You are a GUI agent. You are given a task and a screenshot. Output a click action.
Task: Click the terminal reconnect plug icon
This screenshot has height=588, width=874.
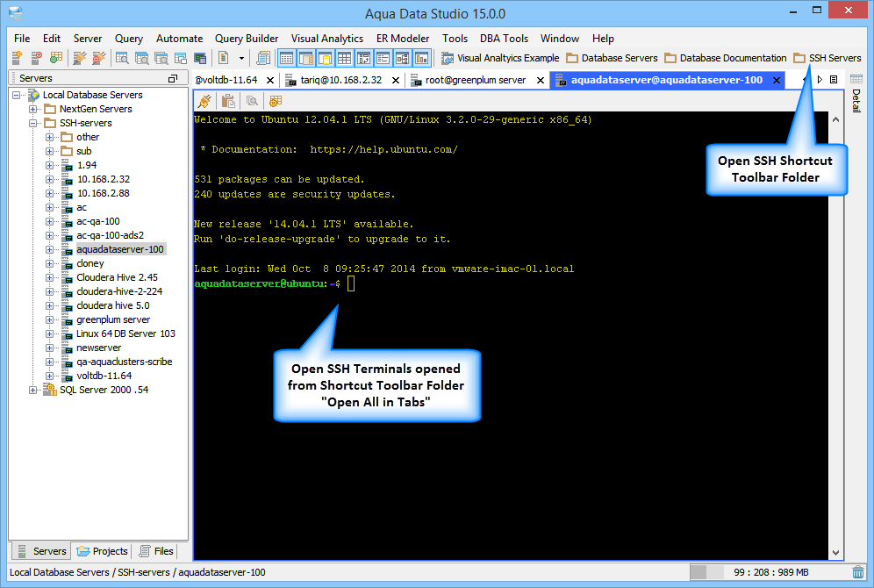tap(204, 101)
